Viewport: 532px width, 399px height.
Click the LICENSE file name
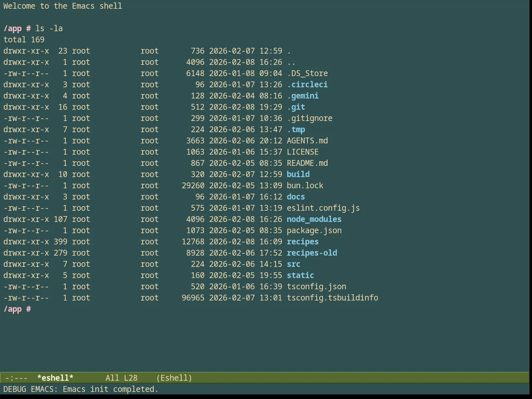[303, 152]
